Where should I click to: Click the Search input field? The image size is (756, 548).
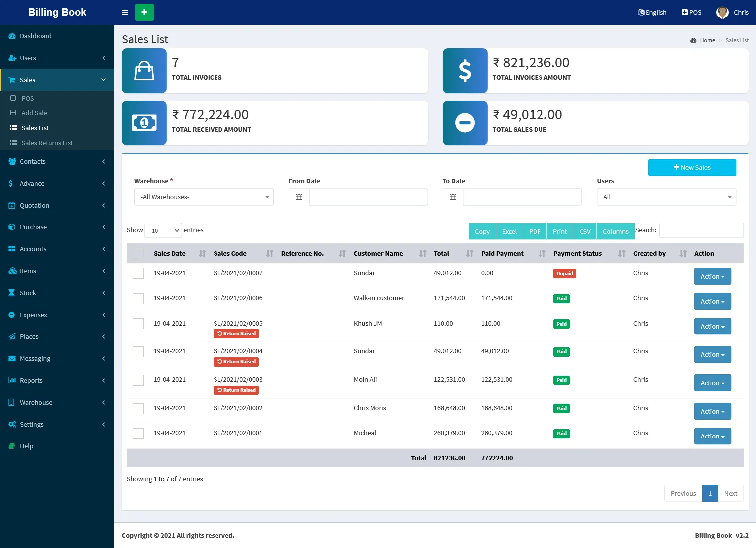click(701, 230)
